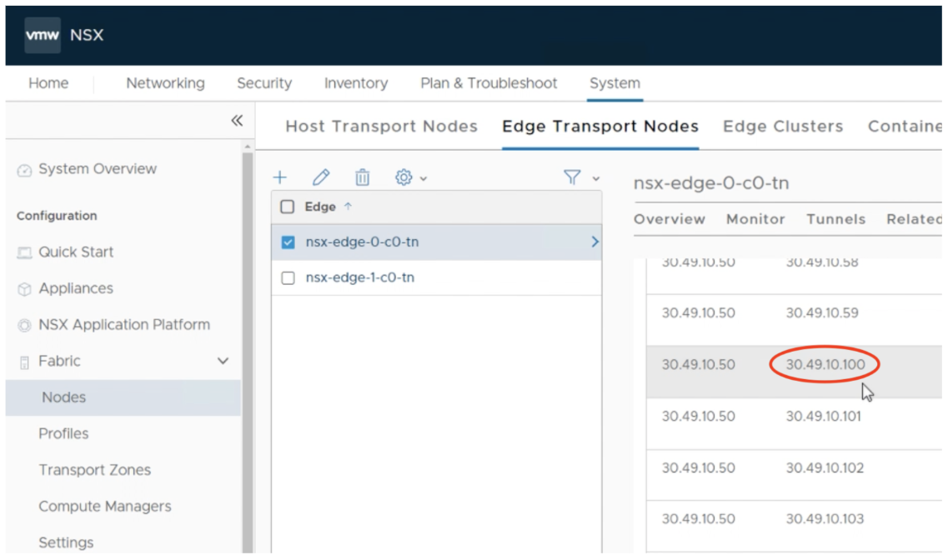
Task: Click the Appliances cube icon
Action: click(24, 289)
